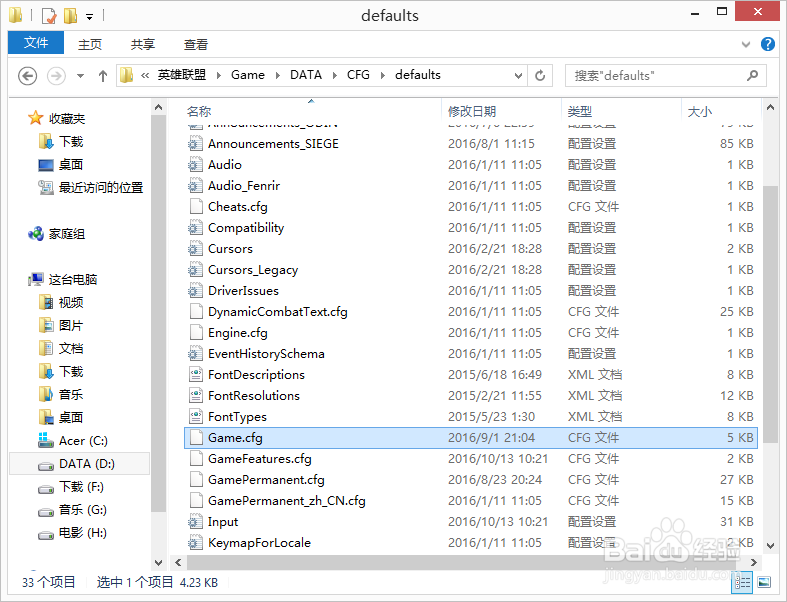787x602 pixels.
Task: Click navigation pane scroll down arrow
Action: (158, 562)
